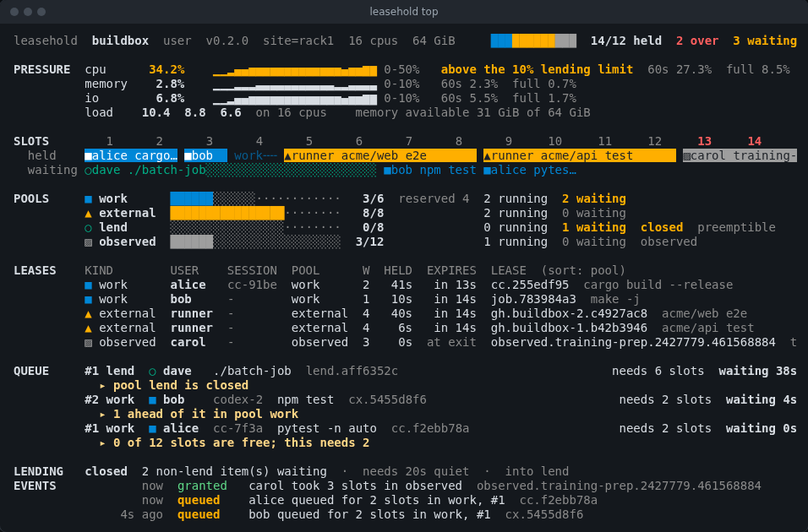The height and width of the screenshot is (532, 808).
Task: Click the cpu pressure value '34.2%'
Action: coord(167,69)
